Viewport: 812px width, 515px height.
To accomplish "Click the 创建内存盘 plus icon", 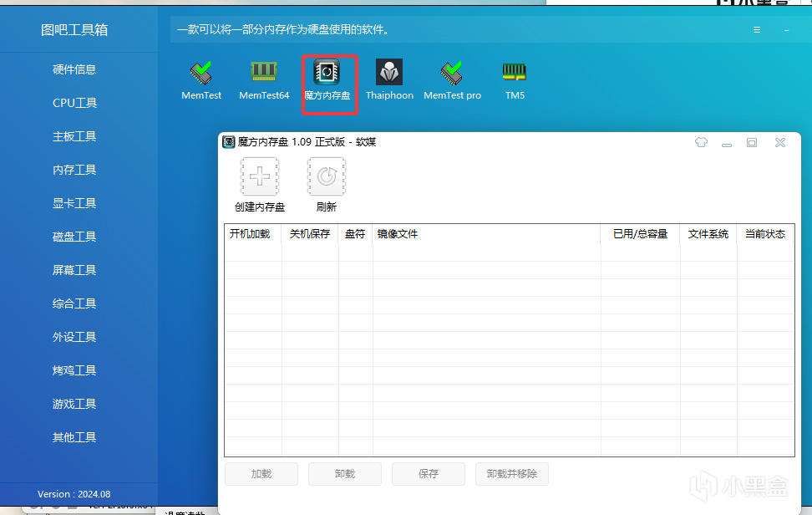I will [x=260, y=176].
